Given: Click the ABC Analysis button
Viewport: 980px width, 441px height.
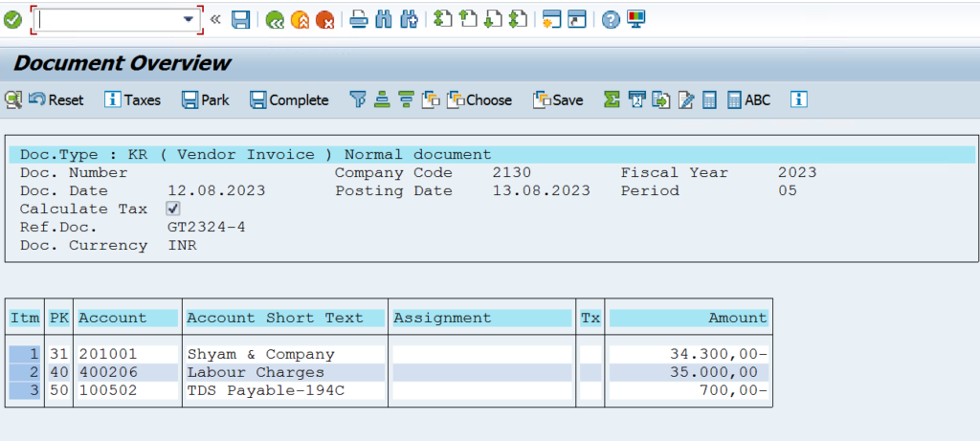Looking at the screenshot, I should point(748,99).
